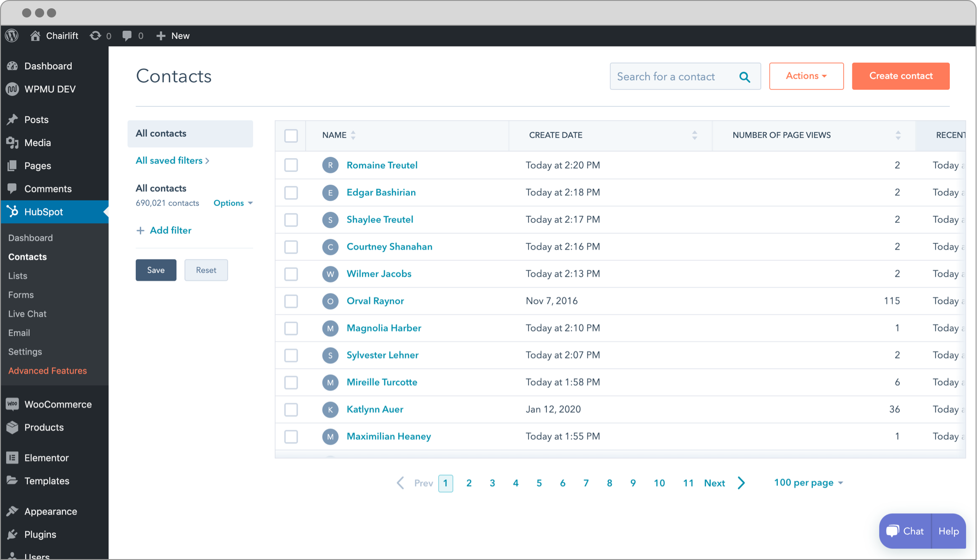The image size is (977, 560).
Task: Toggle checkbox next to Orval Raynor
Action: [291, 300]
